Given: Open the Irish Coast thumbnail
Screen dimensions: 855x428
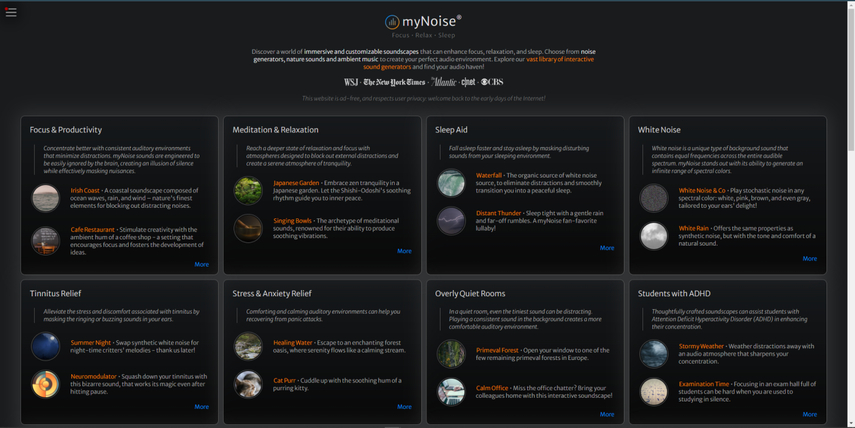Looking at the screenshot, I should [x=45, y=198].
